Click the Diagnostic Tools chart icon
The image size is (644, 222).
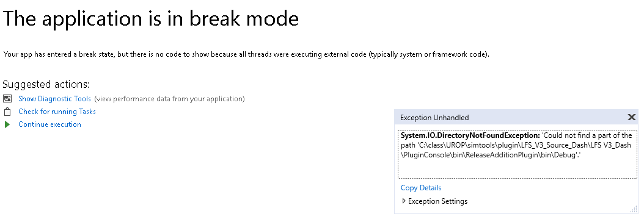(x=7, y=99)
